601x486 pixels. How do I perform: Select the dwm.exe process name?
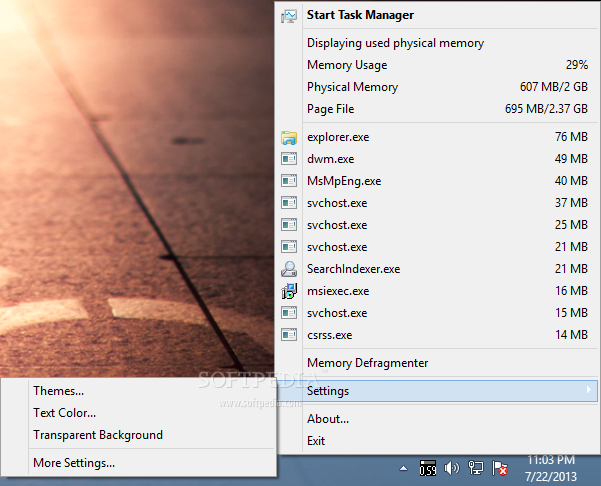coord(330,159)
